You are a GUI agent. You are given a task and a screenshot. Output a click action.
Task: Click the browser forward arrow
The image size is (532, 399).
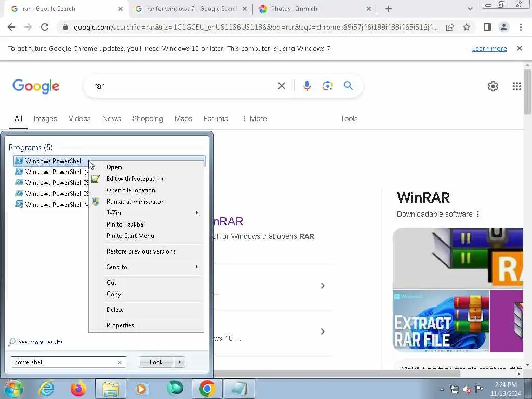pyautogui.click(x=28, y=27)
